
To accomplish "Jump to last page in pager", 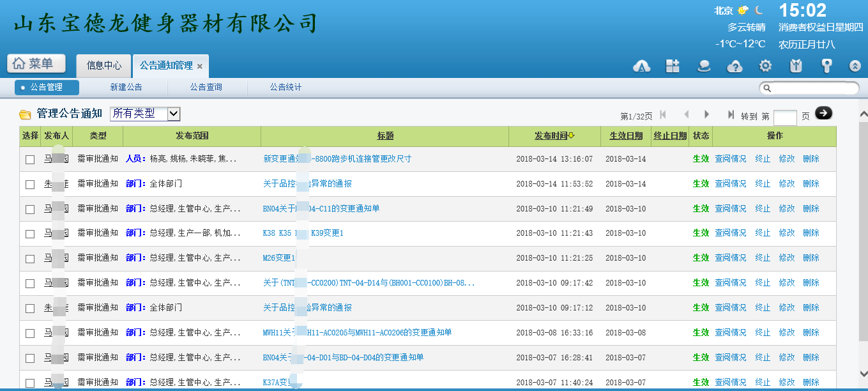I will coord(731,114).
